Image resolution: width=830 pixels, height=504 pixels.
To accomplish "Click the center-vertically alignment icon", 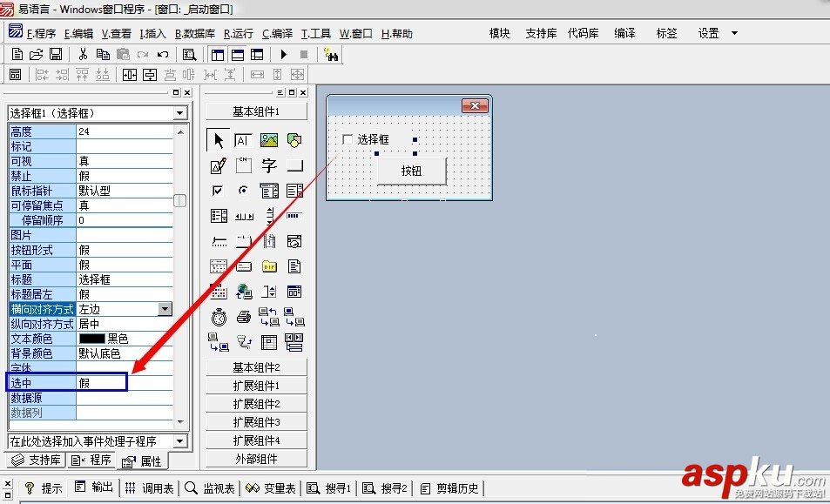I will [150, 75].
